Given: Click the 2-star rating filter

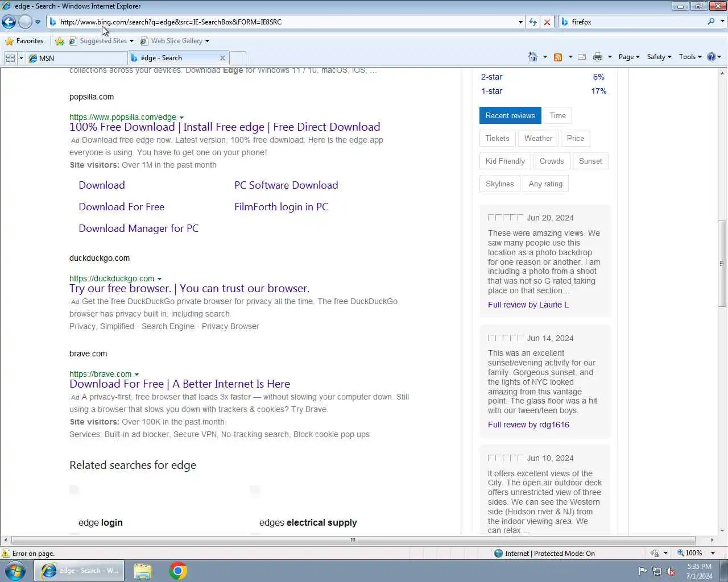Looking at the screenshot, I should click(491, 77).
